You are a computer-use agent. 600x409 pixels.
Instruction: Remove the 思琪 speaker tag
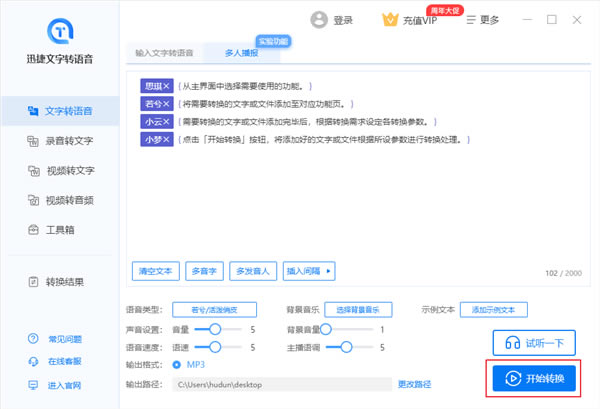pyautogui.click(x=166, y=86)
